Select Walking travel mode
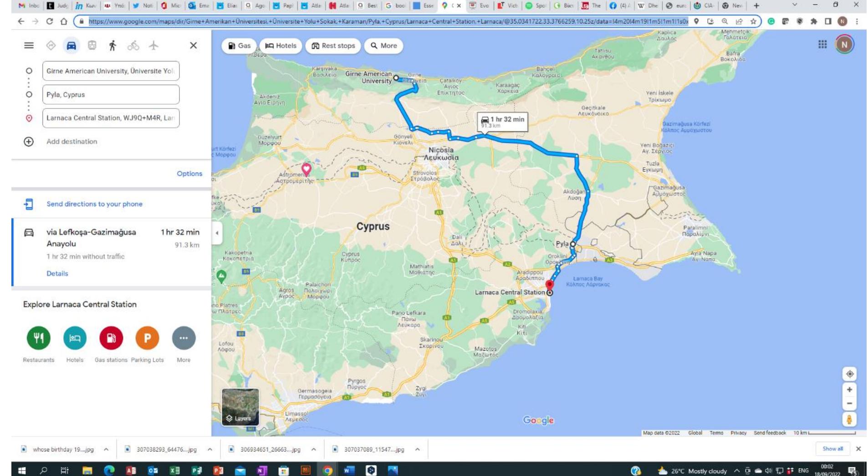The height and width of the screenshot is (476, 868). click(x=112, y=46)
